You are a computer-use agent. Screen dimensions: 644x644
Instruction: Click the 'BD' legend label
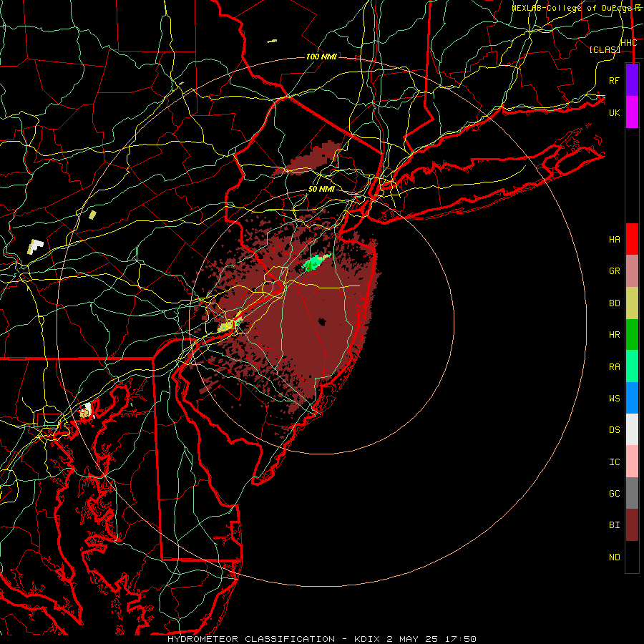tap(614, 303)
